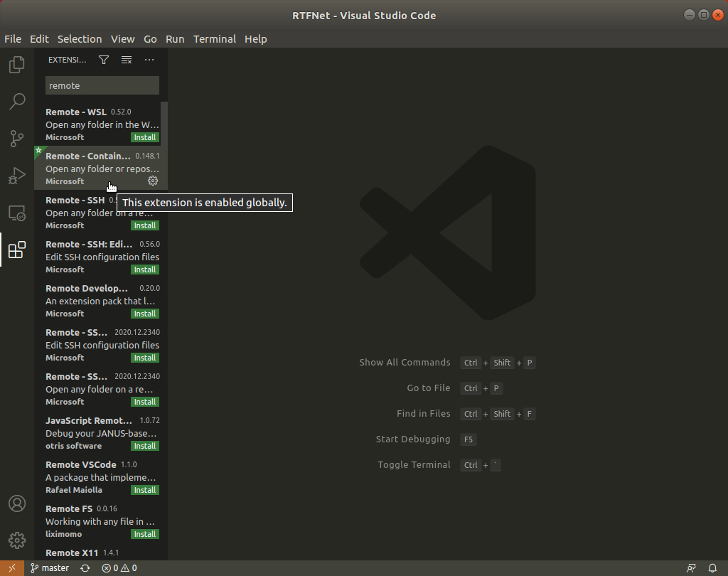Click the F5 key label
The image size is (728, 576).
[x=468, y=439]
